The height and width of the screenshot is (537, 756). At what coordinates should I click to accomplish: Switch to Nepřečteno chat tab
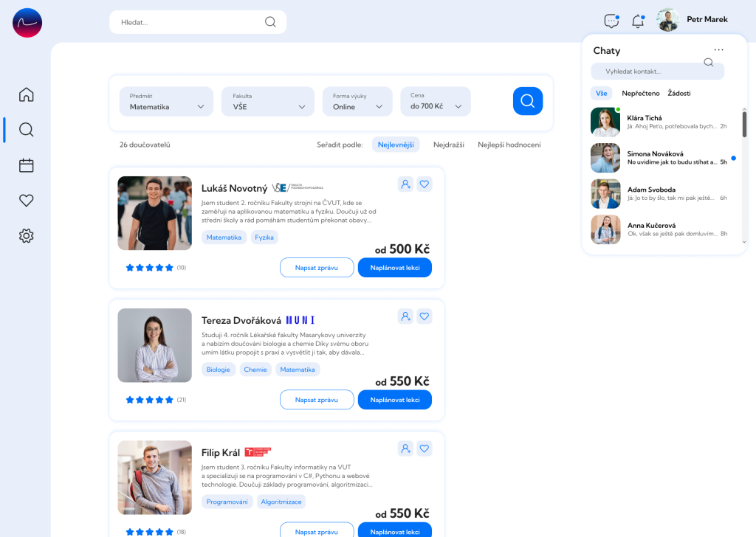(640, 94)
